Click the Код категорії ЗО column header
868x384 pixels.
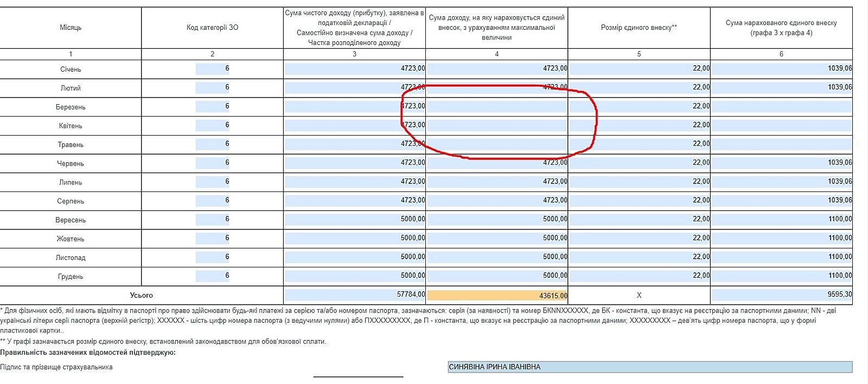212,28
